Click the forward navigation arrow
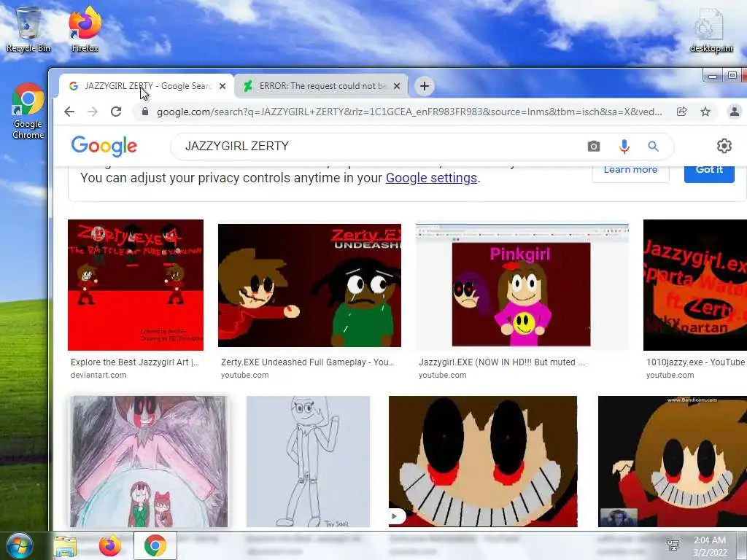Screen dimensions: 747x560 tap(93, 112)
